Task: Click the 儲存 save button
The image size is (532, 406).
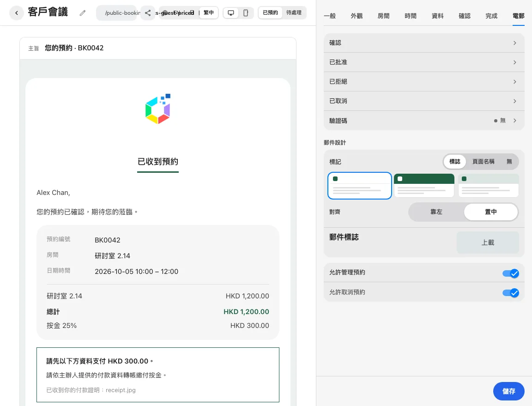Action: 508,391
